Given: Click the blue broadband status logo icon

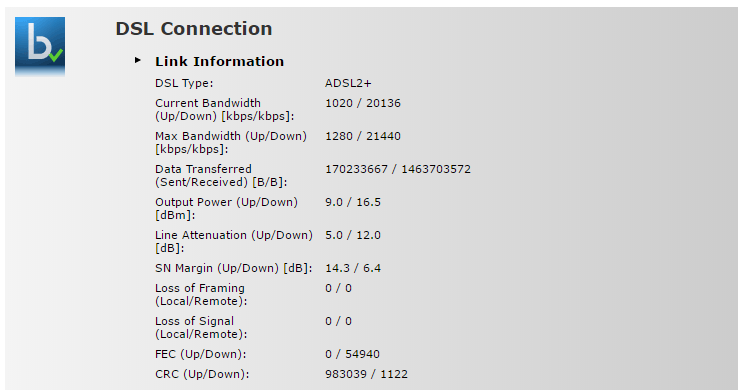Looking at the screenshot, I should 40,45.
